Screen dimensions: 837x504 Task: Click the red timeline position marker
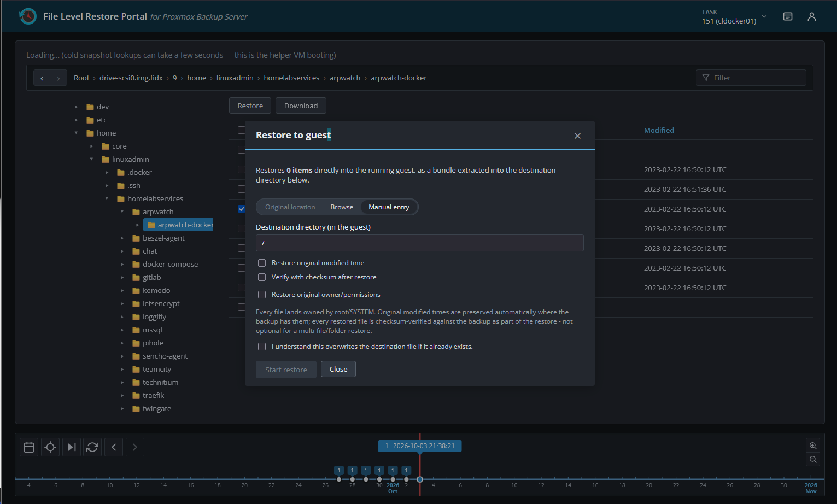pyautogui.click(x=420, y=479)
